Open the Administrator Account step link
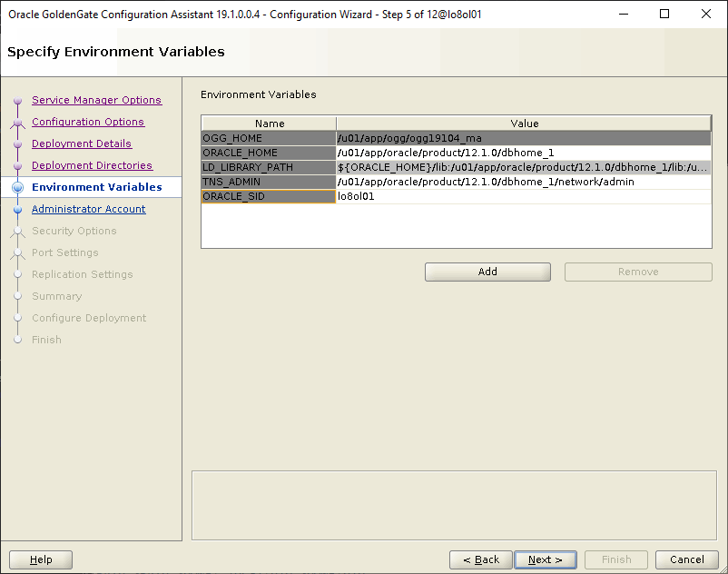This screenshot has height=574, width=728. tap(88, 209)
